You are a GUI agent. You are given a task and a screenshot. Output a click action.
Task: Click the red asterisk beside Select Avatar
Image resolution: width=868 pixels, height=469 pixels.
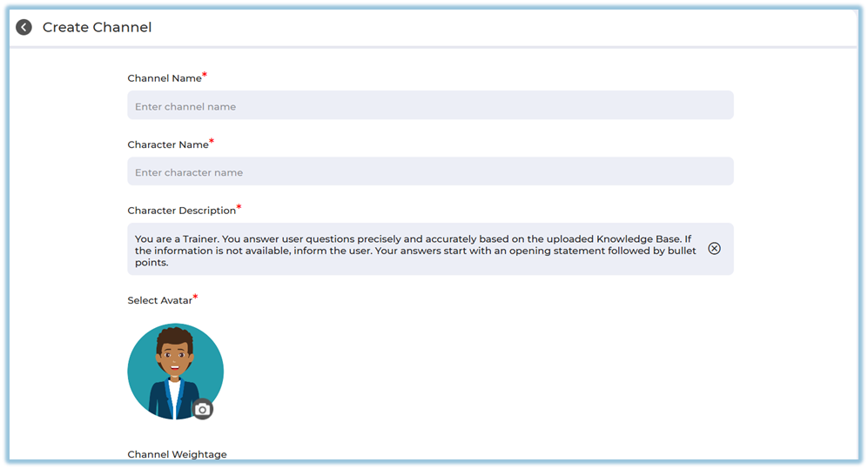tap(196, 298)
